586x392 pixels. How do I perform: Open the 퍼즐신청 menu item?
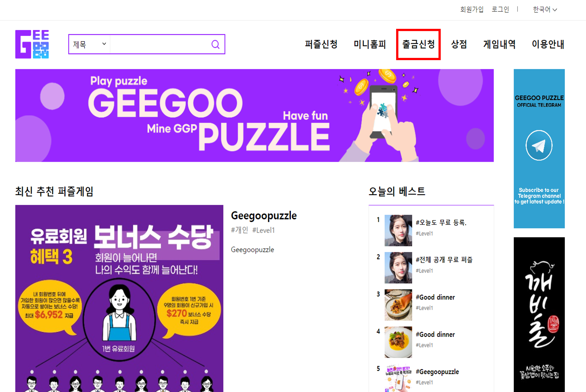coord(321,44)
